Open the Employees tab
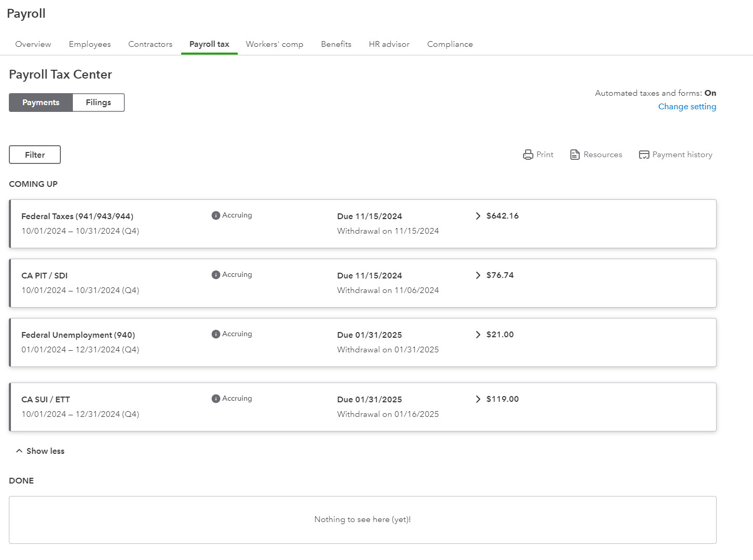Screen dimensions: 753x560 [90, 44]
